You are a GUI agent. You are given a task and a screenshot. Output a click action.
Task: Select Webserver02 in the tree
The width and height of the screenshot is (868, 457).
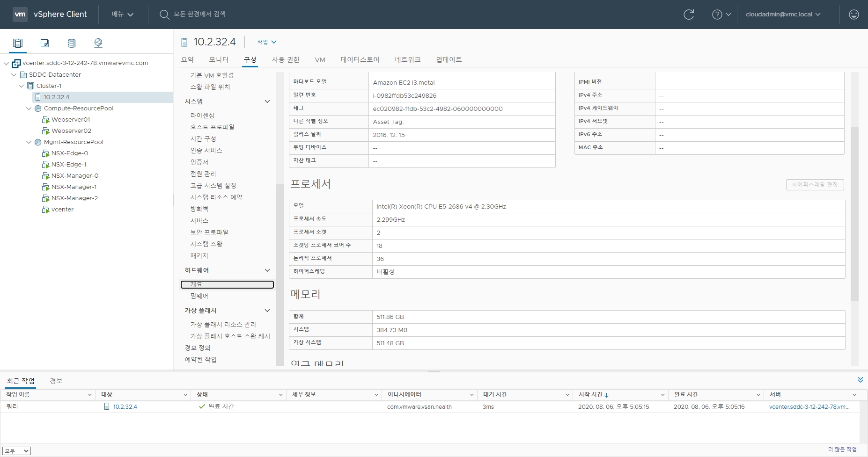click(71, 131)
